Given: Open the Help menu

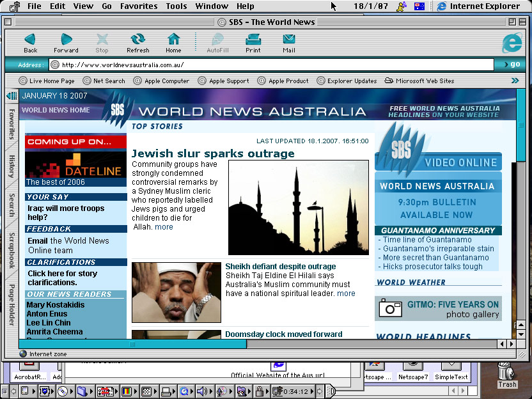Looking at the screenshot, I should point(246,6).
